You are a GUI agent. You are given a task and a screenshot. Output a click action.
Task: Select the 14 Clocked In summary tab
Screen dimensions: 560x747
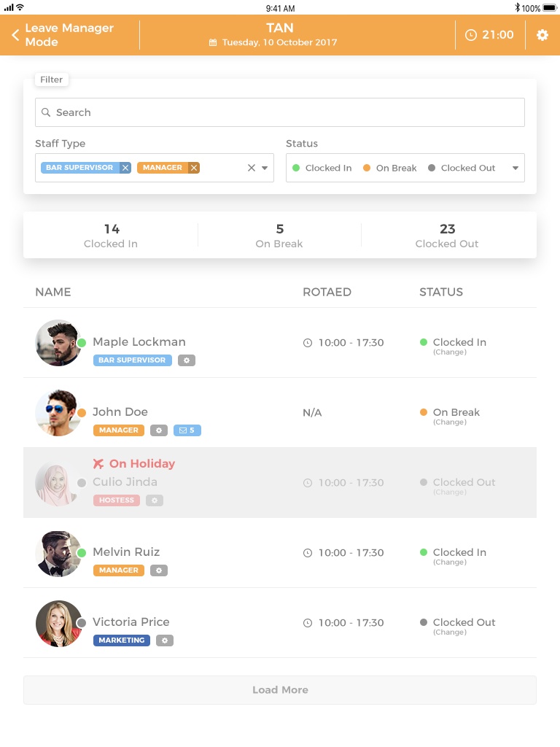111,235
